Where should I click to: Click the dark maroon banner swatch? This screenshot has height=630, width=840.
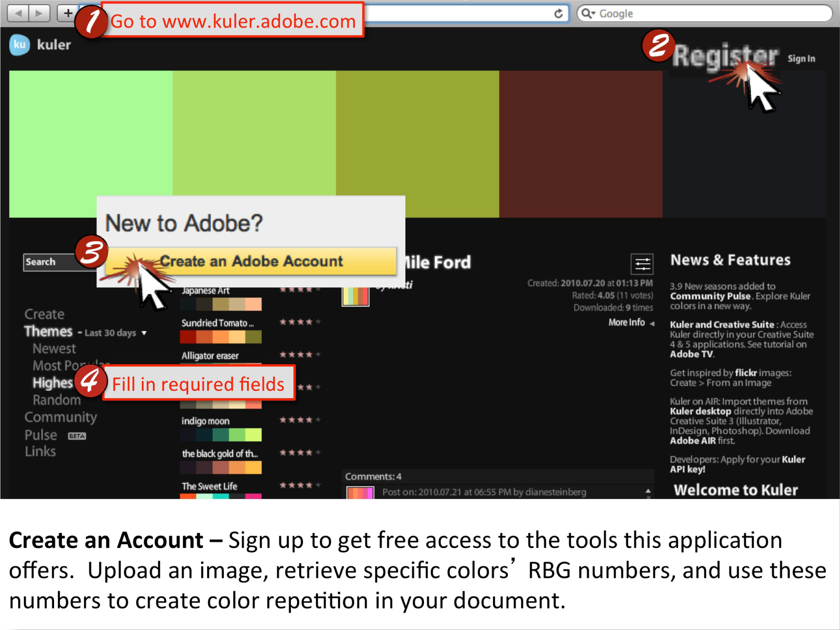pos(581,144)
